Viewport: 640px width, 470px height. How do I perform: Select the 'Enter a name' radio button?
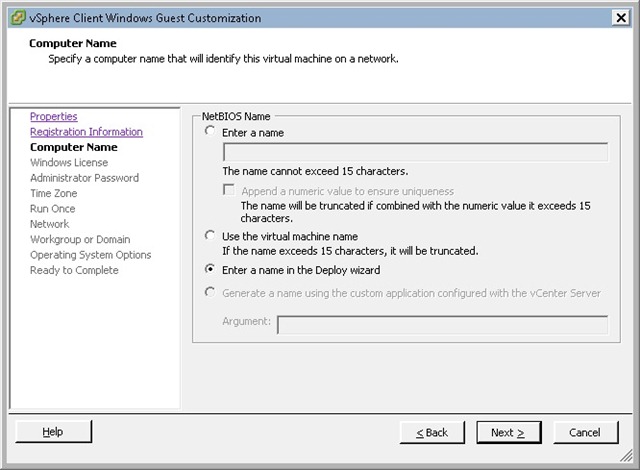pyautogui.click(x=209, y=131)
